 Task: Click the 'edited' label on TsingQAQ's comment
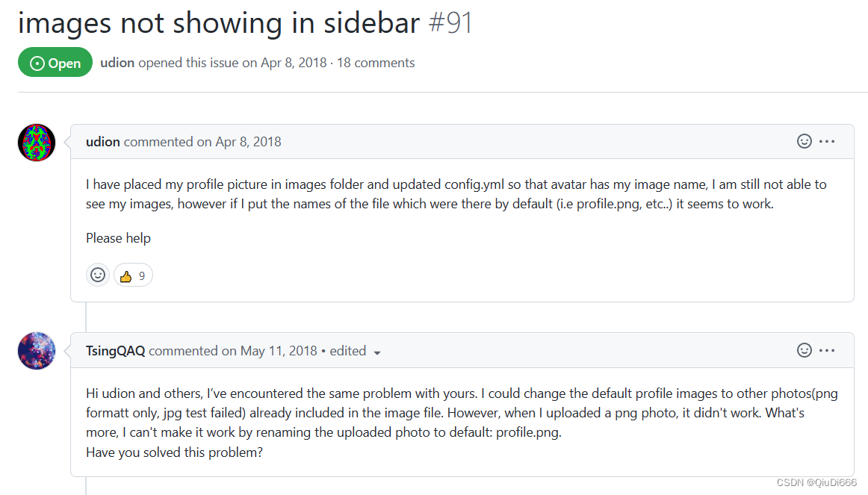coord(347,351)
